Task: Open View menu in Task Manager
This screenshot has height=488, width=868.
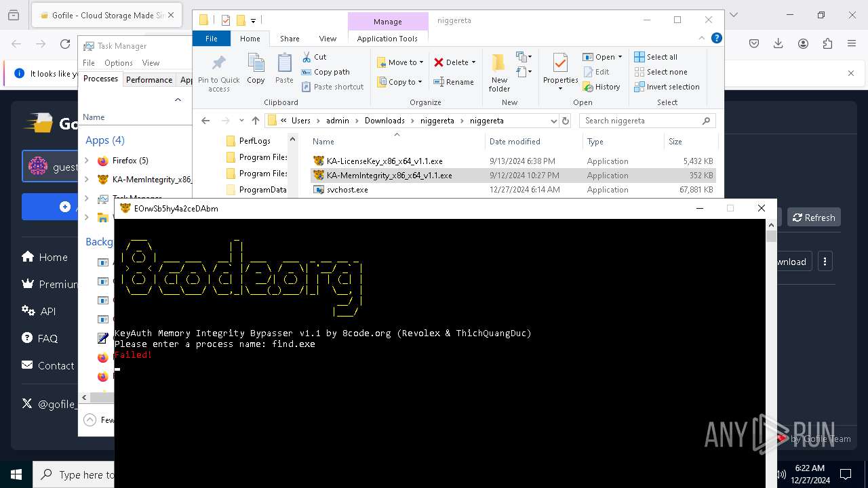Action: (x=151, y=62)
